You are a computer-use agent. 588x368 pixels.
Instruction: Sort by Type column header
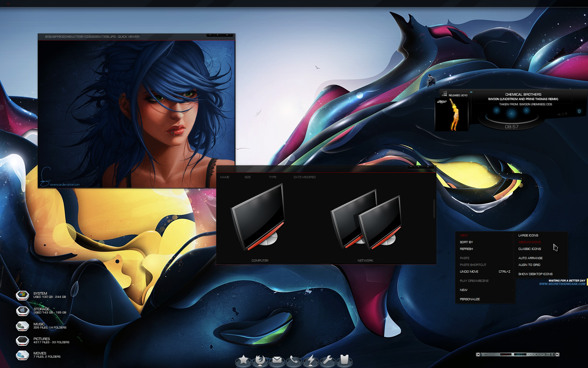[273, 177]
